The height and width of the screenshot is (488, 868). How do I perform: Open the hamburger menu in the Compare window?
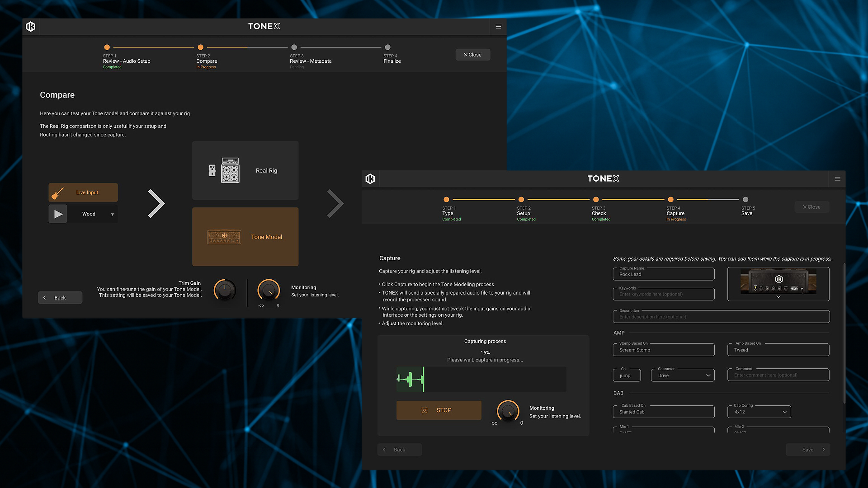(498, 27)
